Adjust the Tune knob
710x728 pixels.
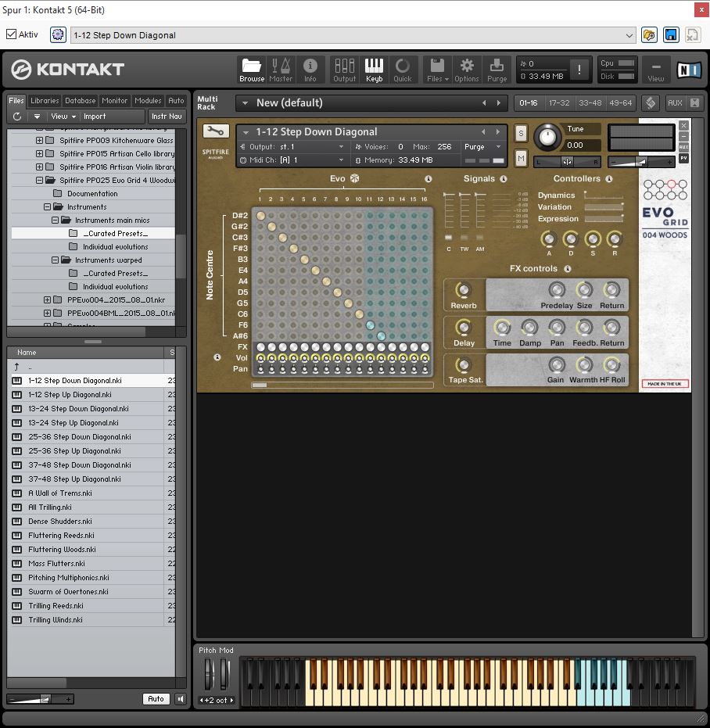pos(547,138)
